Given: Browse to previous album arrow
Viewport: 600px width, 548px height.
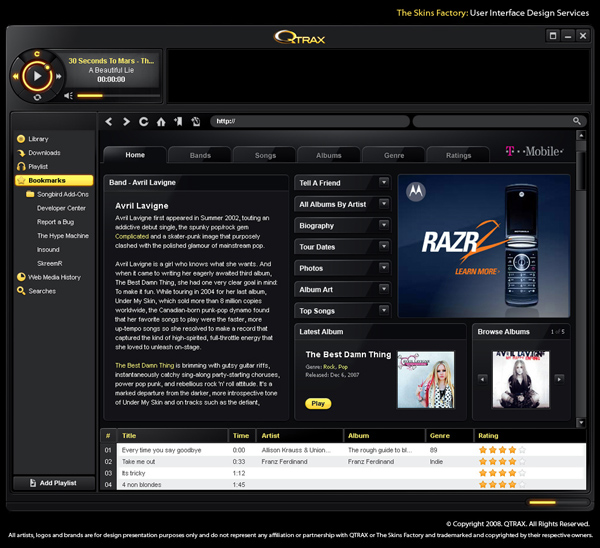Looking at the screenshot, I should [x=482, y=379].
